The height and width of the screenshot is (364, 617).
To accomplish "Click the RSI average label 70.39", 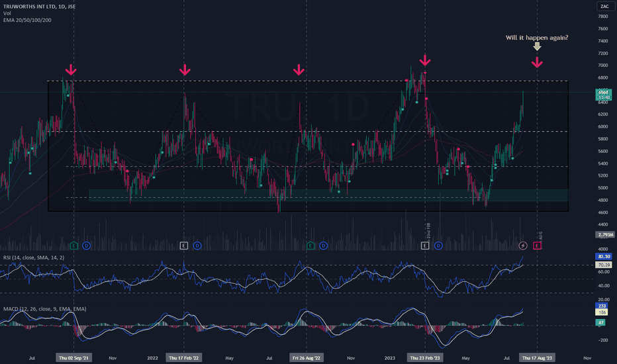I will [x=604, y=265].
